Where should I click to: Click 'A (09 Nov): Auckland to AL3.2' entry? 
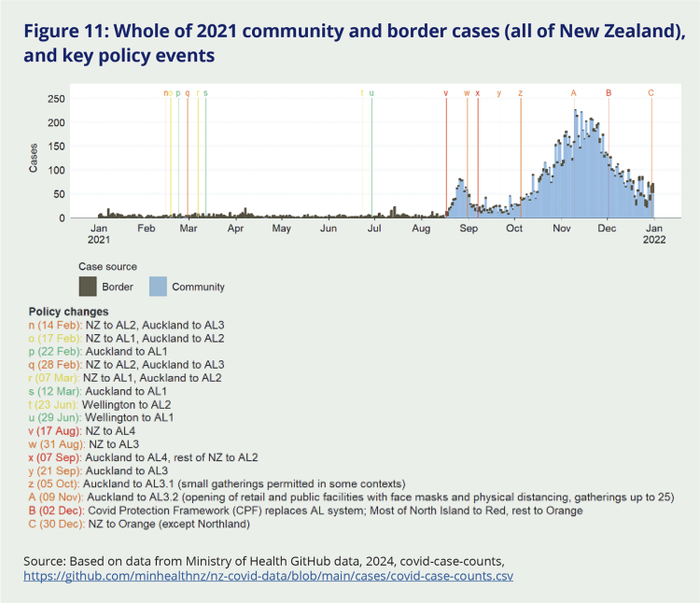[x=351, y=498]
